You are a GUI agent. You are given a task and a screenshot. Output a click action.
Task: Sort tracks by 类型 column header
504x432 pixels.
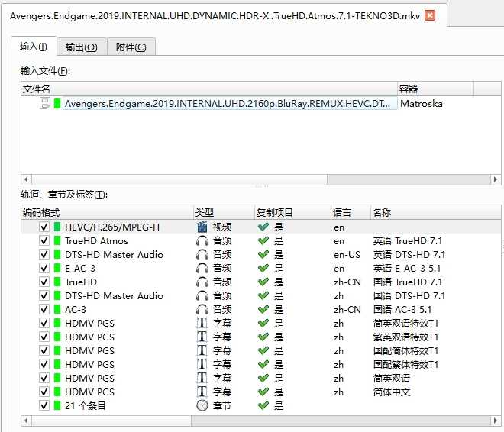pyautogui.click(x=225, y=212)
